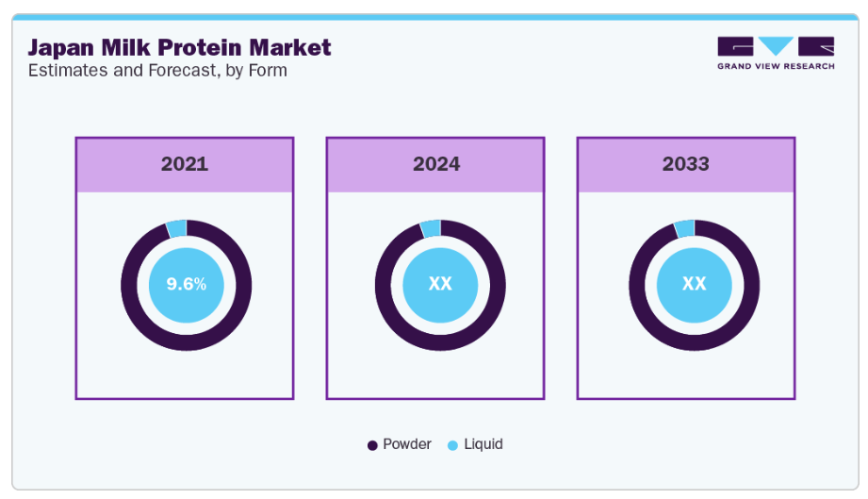Open the 2033 panel header
This screenshot has width=868, height=499.
(x=685, y=164)
